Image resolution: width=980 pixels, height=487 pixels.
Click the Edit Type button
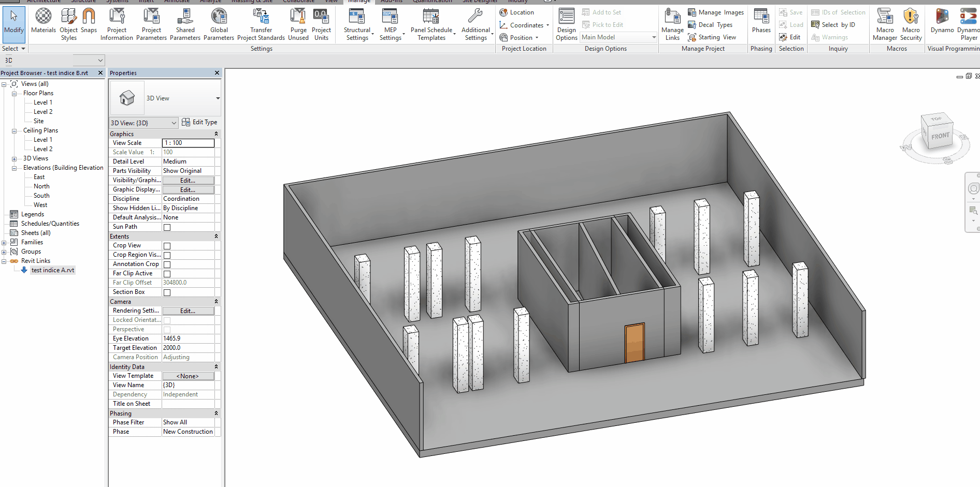coord(200,122)
